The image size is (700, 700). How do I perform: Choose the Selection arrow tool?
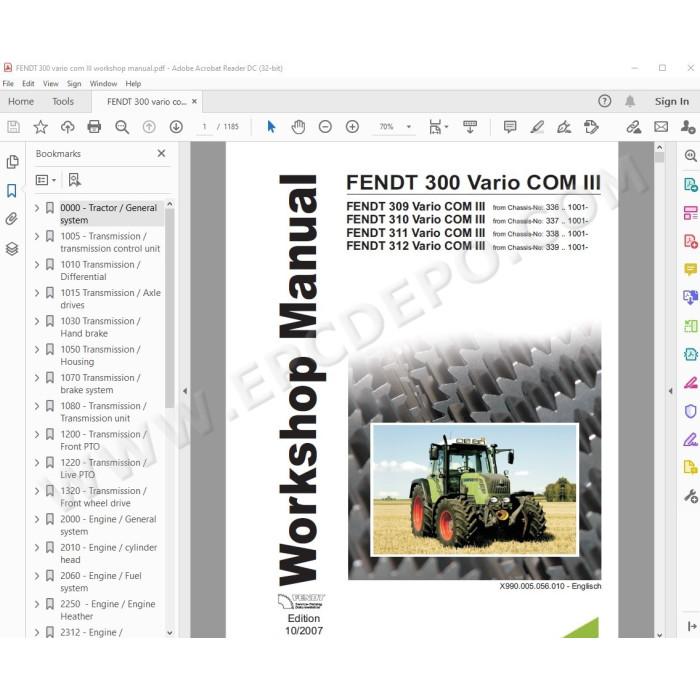[x=271, y=127]
